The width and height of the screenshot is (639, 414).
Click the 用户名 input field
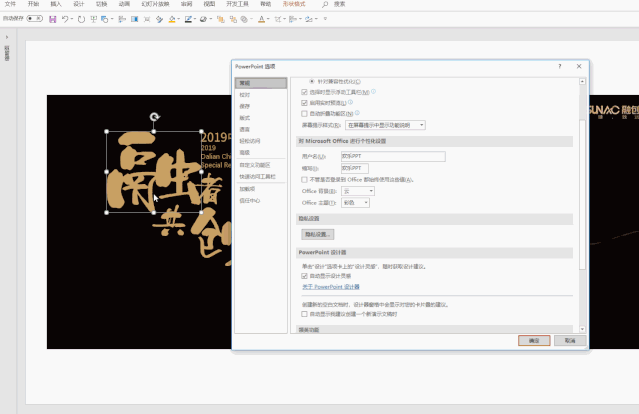(x=393, y=156)
